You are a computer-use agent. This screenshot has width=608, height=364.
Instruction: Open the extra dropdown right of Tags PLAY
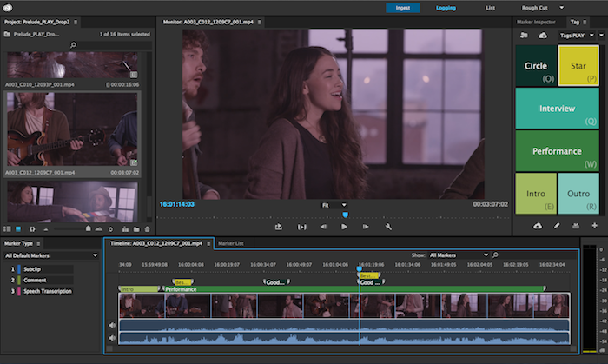click(x=601, y=36)
